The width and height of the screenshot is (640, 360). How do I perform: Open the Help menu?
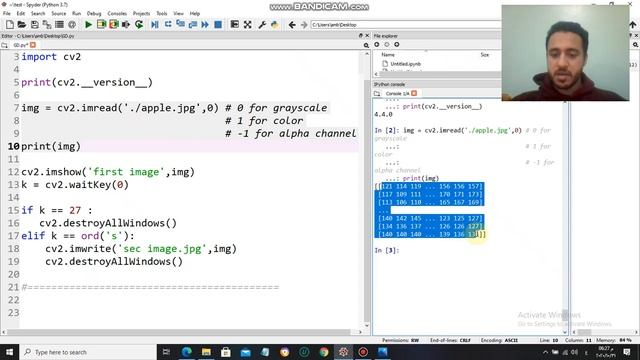point(195,13)
